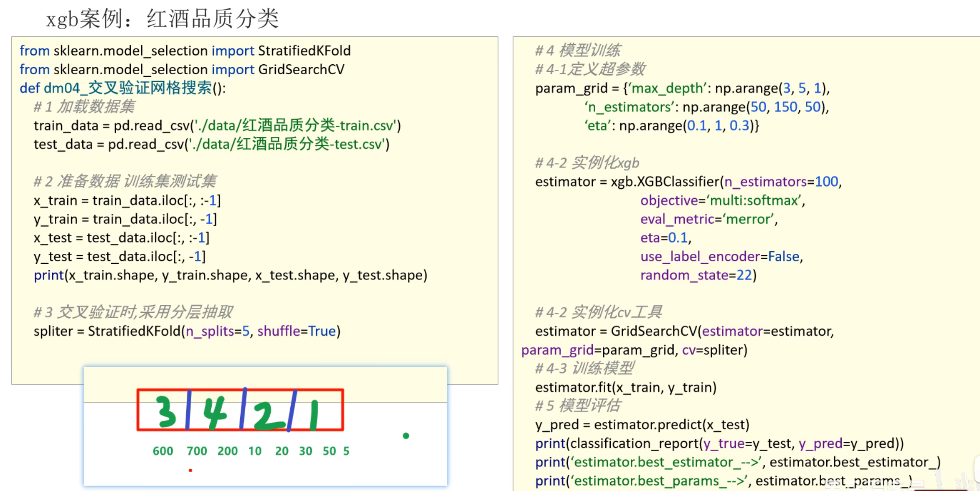The height and width of the screenshot is (491, 980).
Task: Click the print shapes statement
Action: (x=230, y=275)
